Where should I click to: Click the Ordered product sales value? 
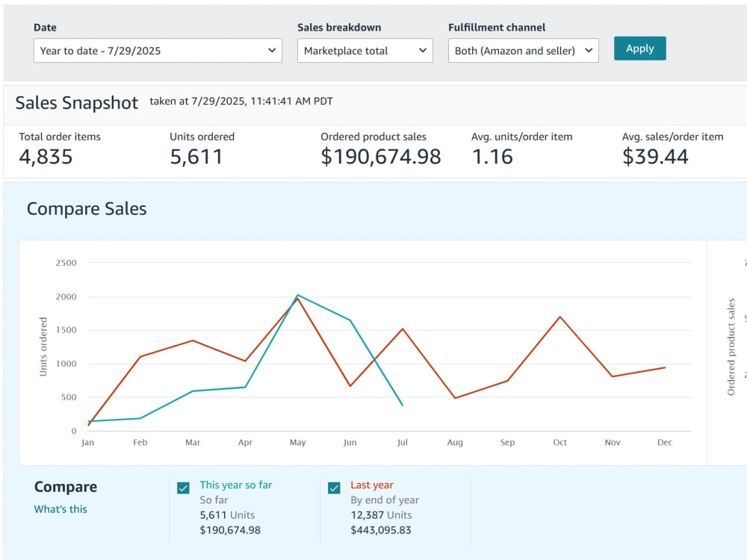[381, 157]
